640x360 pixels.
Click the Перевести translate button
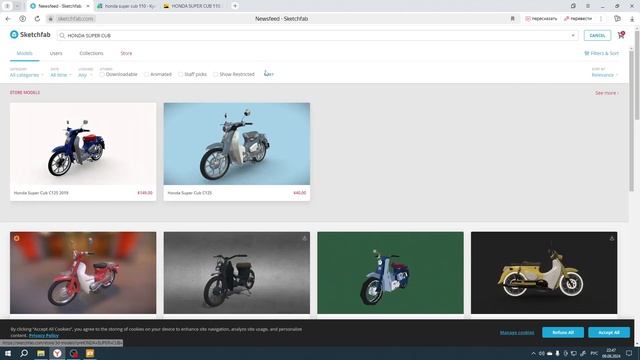[578, 19]
